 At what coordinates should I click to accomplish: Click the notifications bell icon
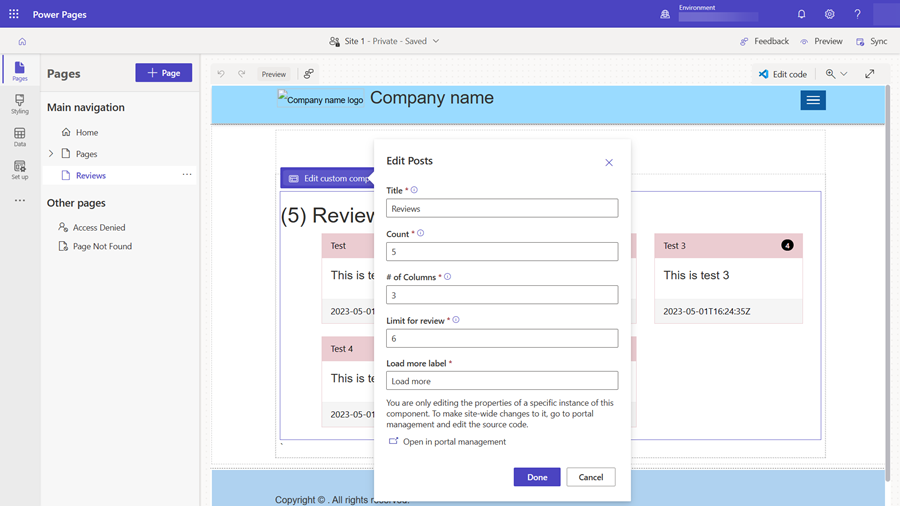click(x=801, y=14)
